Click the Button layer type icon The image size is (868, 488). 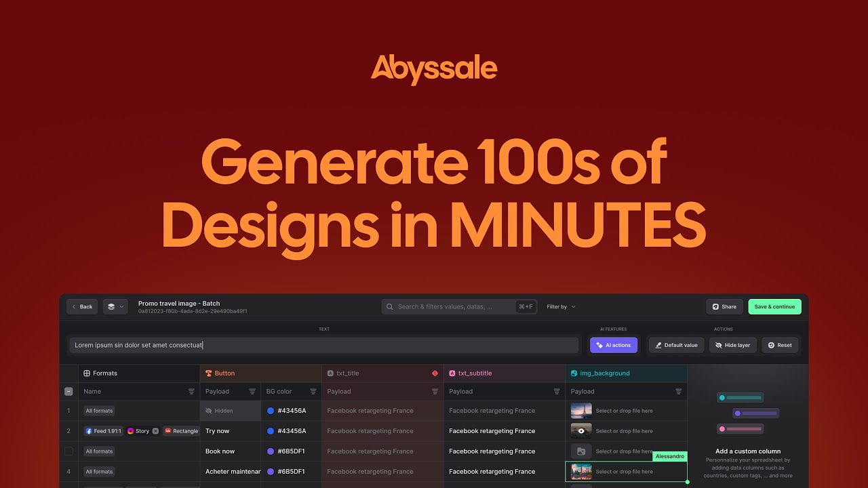click(209, 373)
